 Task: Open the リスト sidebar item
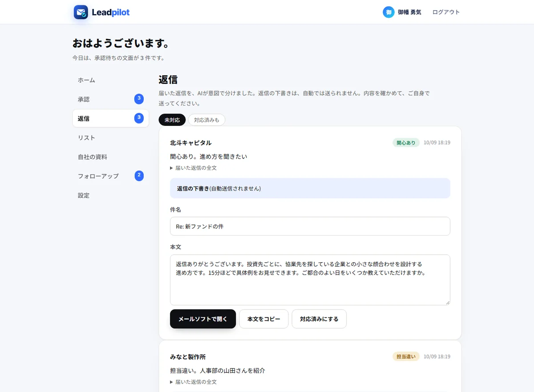(110, 138)
